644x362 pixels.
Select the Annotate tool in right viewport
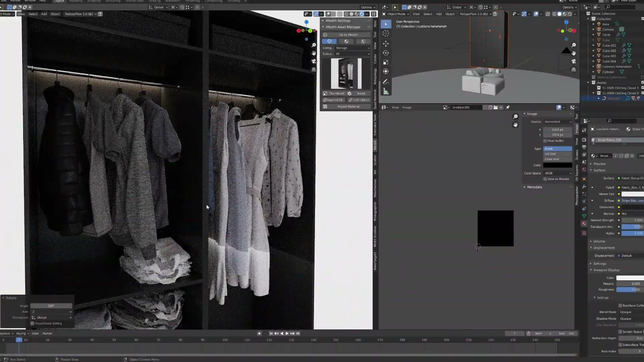pyautogui.click(x=386, y=82)
